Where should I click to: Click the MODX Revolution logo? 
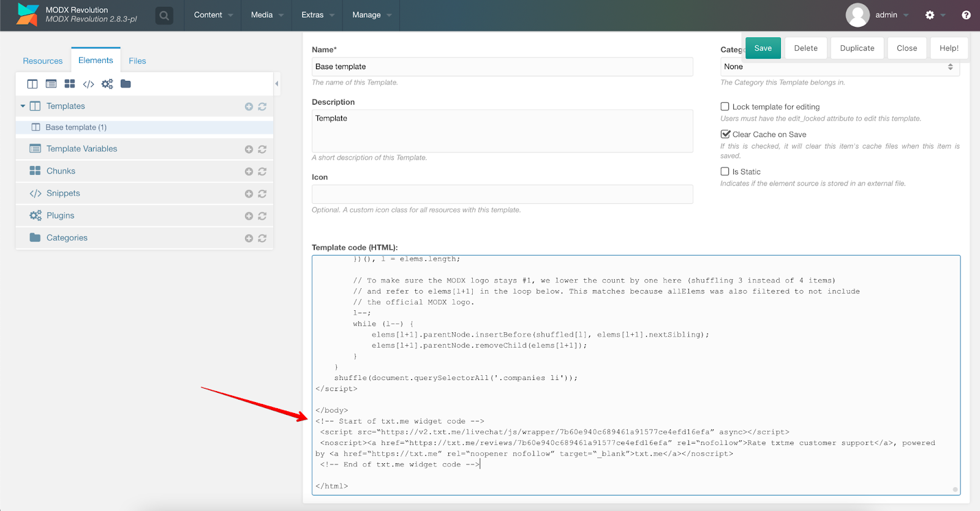click(x=27, y=15)
